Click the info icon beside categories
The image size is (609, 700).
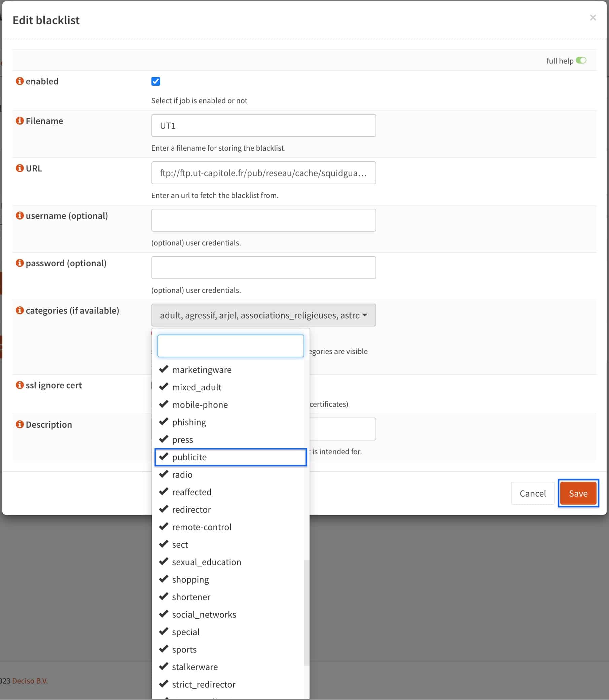pos(20,310)
